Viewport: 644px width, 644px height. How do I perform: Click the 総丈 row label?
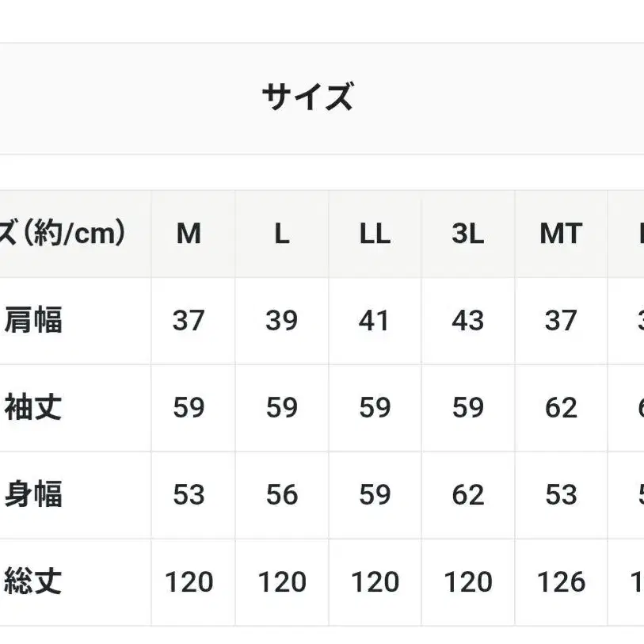tap(33, 582)
